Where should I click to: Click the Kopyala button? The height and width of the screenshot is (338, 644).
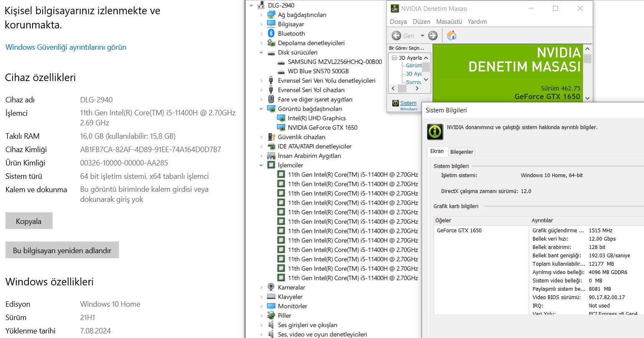point(29,221)
